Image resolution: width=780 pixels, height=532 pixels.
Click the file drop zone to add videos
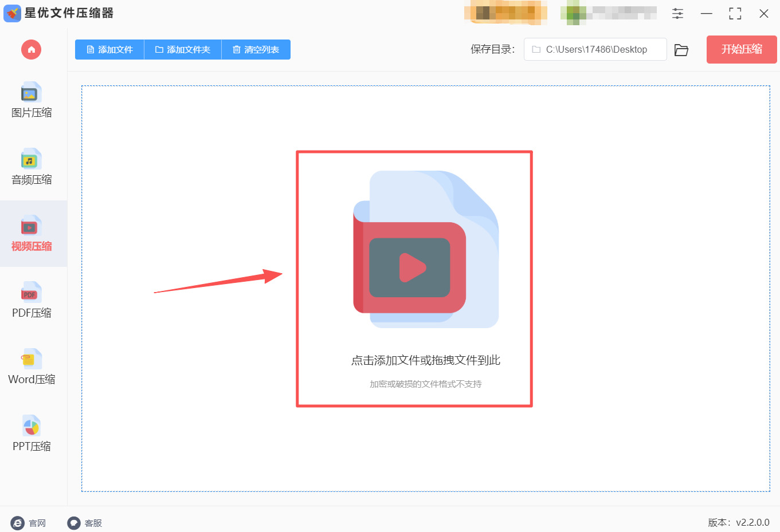coord(414,278)
